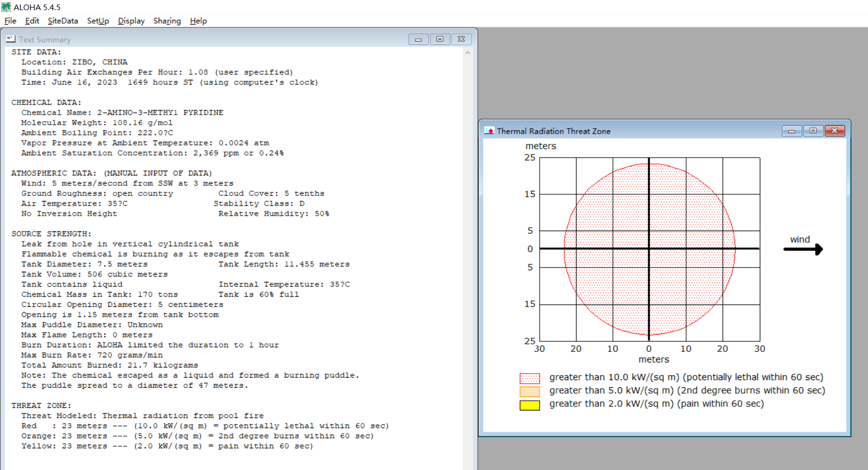Click the "Vapor Pressure at Ambient Temperature" line
Viewport: 868px width, 470px height.
[x=146, y=143]
